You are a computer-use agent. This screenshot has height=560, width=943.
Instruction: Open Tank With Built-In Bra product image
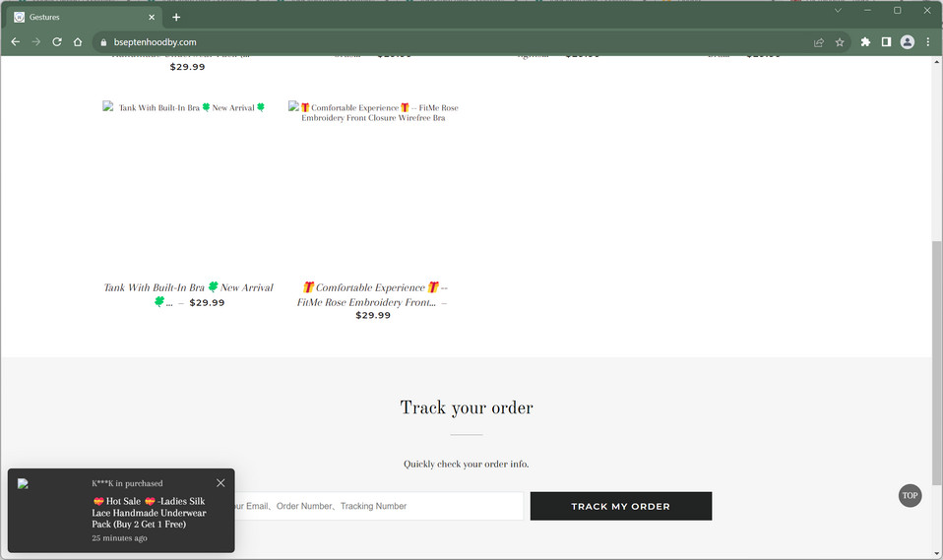click(188, 185)
